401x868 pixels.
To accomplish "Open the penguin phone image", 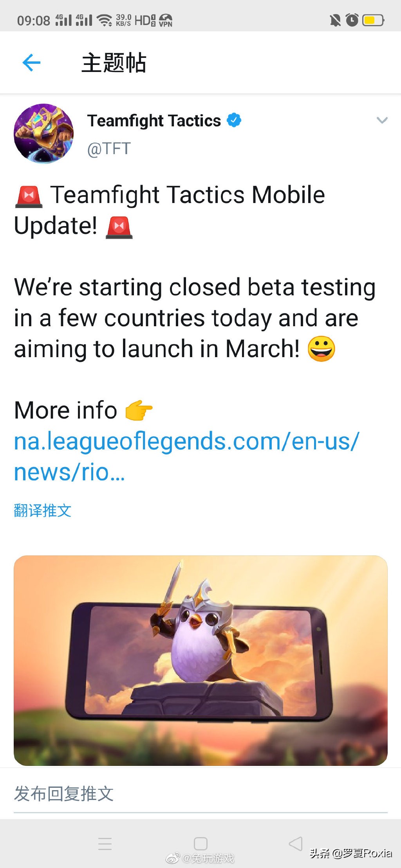I will (x=200, y=660).
